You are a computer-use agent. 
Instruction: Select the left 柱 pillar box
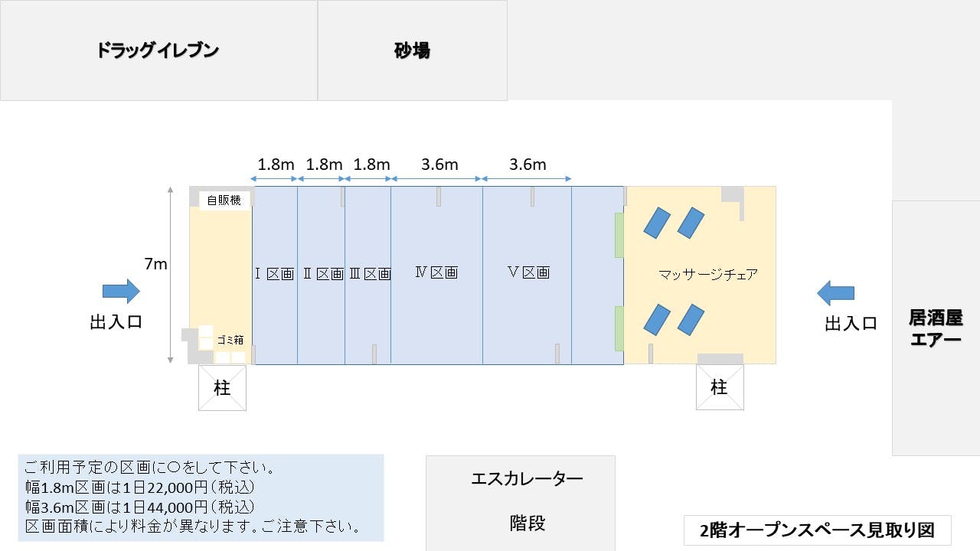point(222,388)
